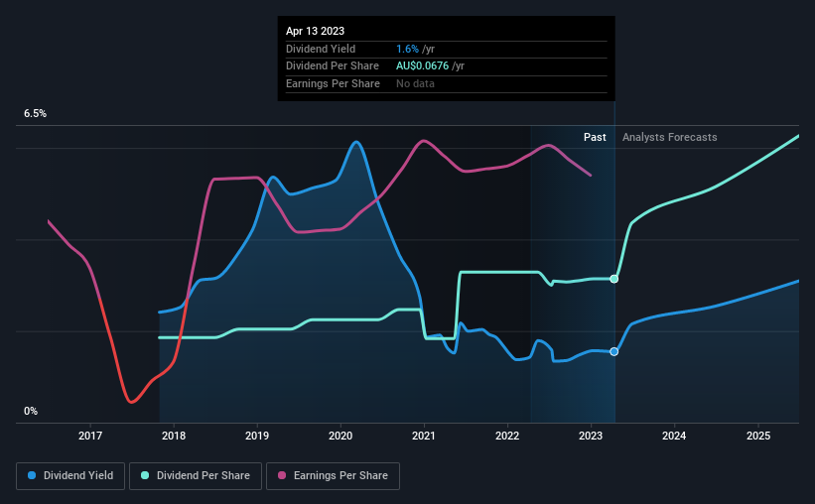Click the 2023 x-axis label
The width and height of the screenshot is (815, 504).
[x=591, y=436]
